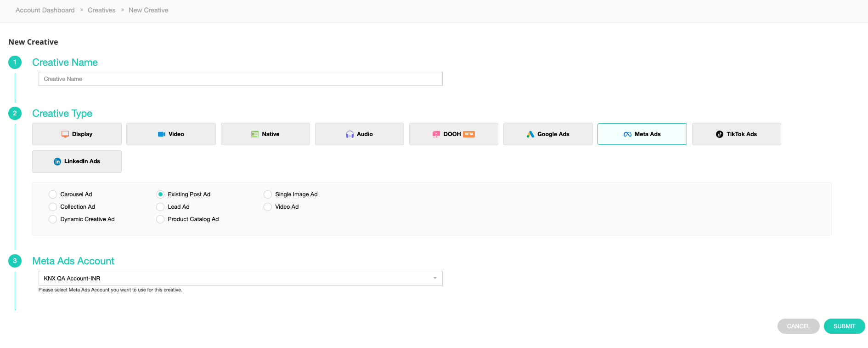The width and height of the screenshot is (868, 348).
Task: Choose the Single Image Ad option
Action: pyautogui.click(x=268, y=194)
